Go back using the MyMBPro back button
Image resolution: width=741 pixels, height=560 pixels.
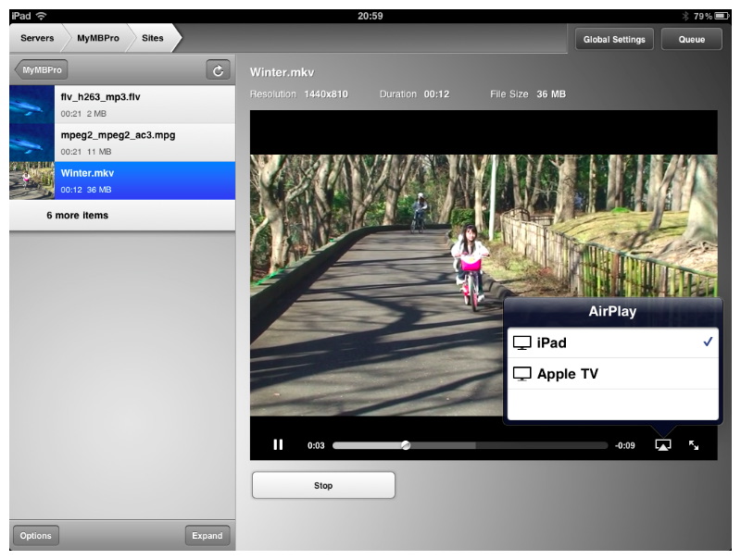coord(37,70)
